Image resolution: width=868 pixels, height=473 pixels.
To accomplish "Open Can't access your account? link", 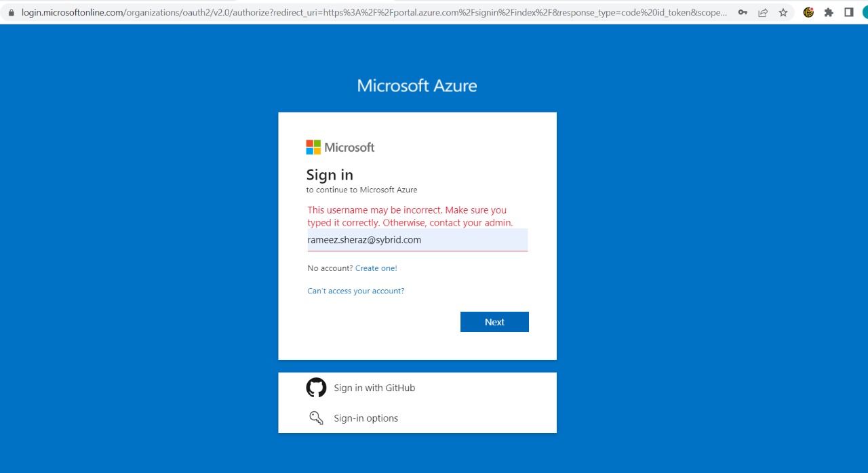I will [356, 291].
